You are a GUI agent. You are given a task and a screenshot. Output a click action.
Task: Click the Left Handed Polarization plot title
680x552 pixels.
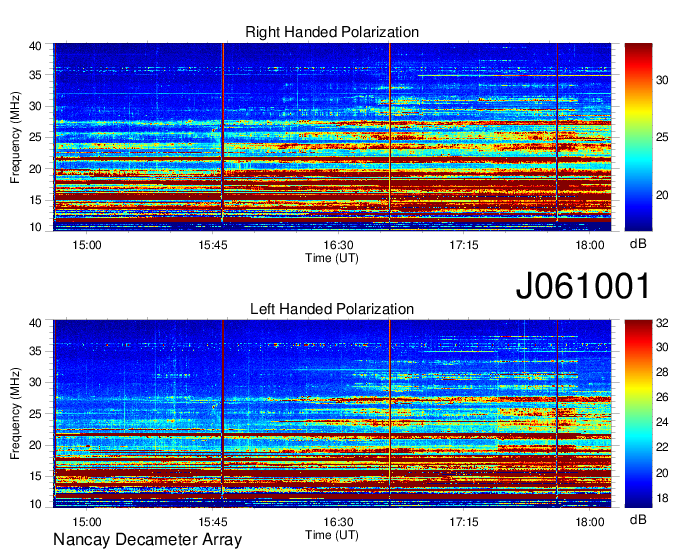coord(332,309)
